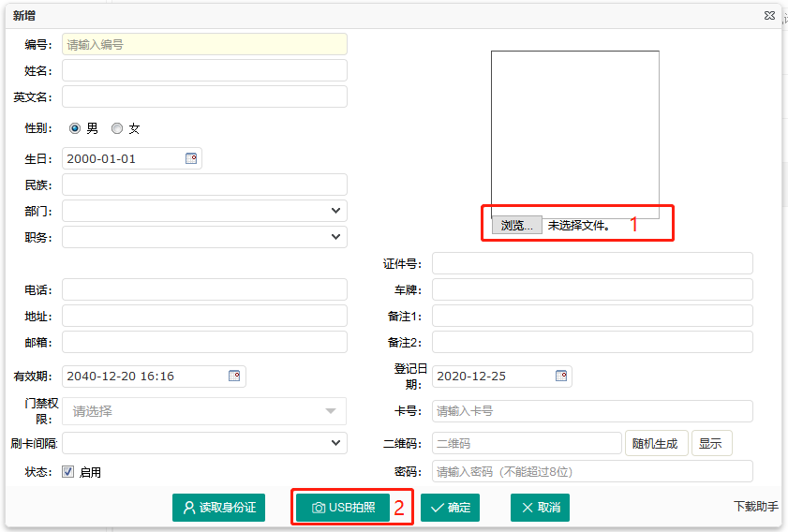This screenshot has height=532, width=788.
Task: Toggle the 启用 status checkbox
Action: click(67, 472)
